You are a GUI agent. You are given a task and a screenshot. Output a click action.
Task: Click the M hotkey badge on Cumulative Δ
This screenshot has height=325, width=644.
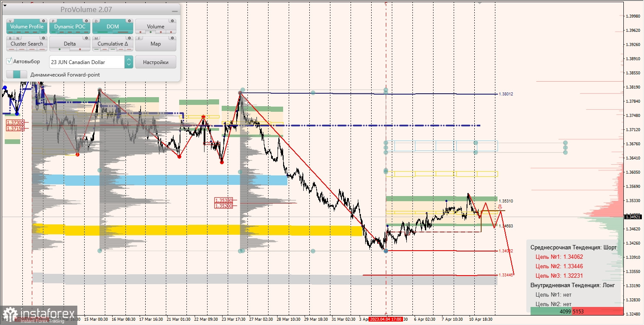[x=96, y=38]
